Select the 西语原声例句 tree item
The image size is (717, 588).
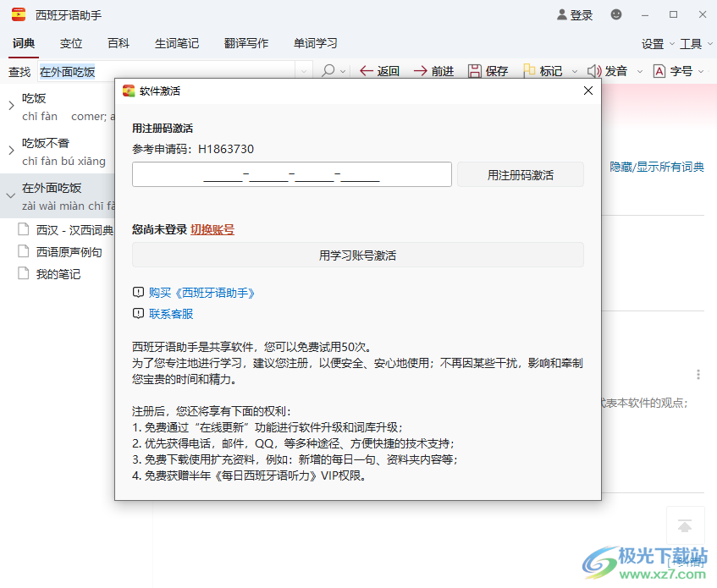(69, 252)
